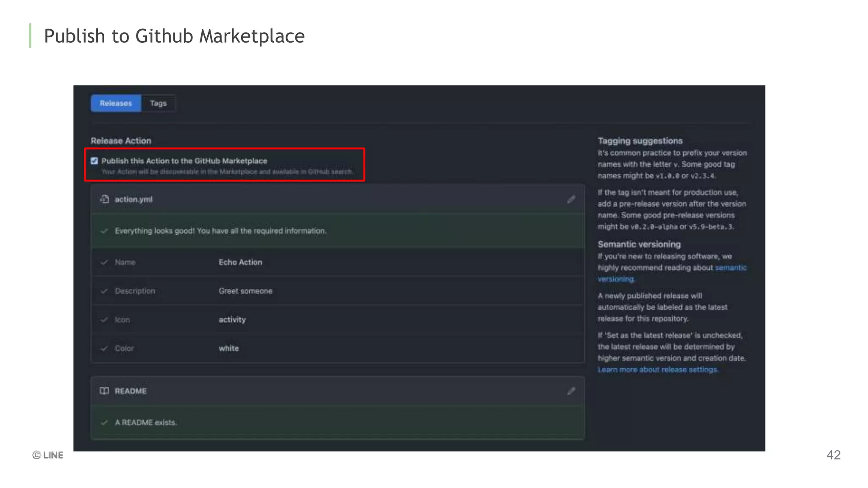Click the action.yml file icon
868x488 pixels.
(x=104, y=199)
